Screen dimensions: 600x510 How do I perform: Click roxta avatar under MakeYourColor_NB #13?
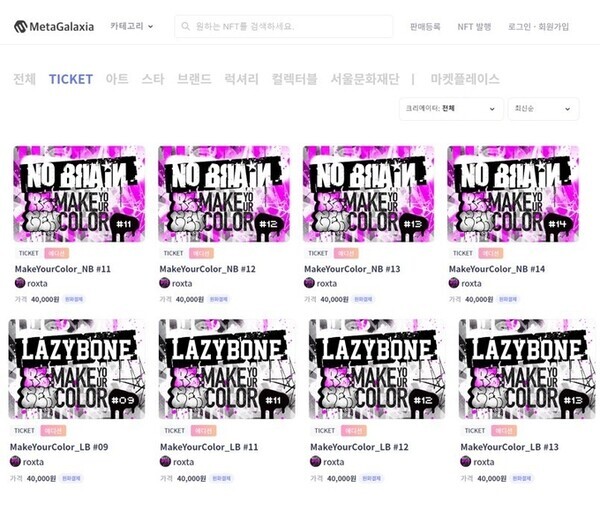309,283
